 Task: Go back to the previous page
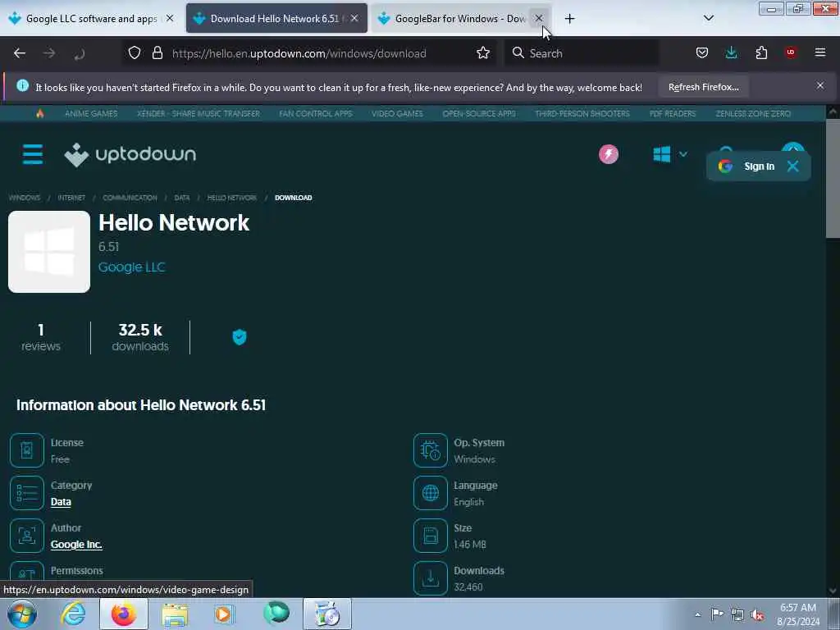[x=20, y=53]
